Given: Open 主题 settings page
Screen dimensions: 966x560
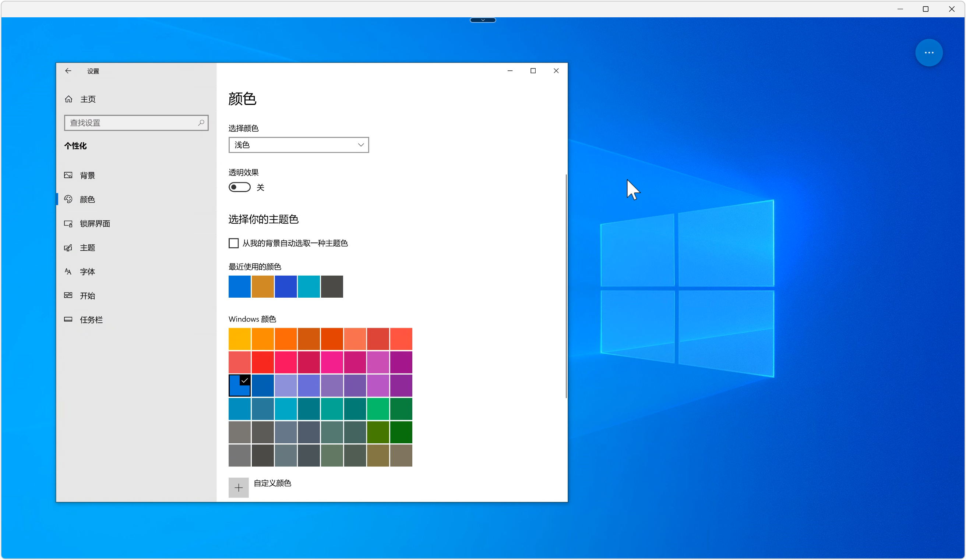Looking at the screenshot, I should (136, 248).
